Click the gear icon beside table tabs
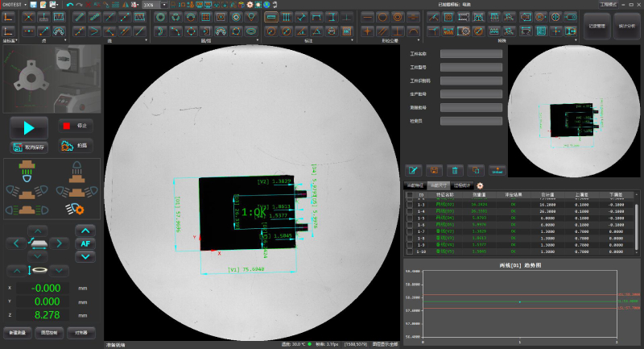Screen dimensions: 644x349 tap(481, 185)
